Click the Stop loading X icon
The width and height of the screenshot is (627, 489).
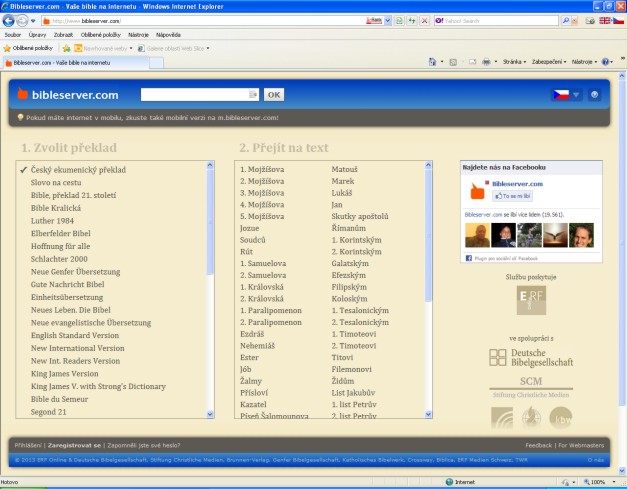pos(424,21)
